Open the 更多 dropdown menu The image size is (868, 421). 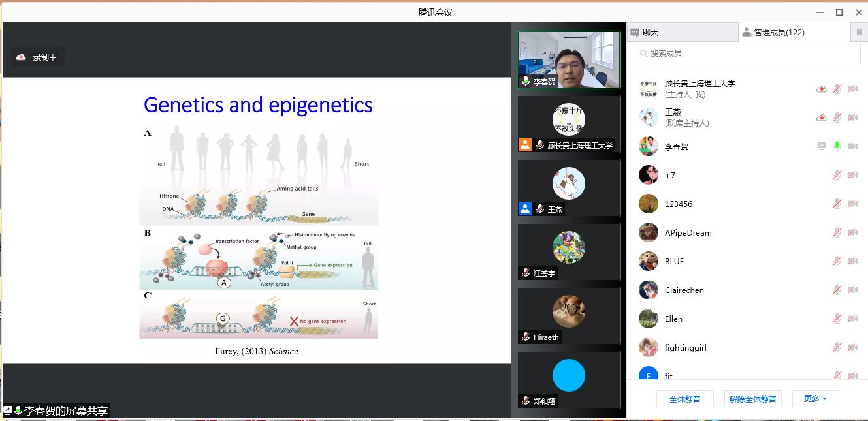815,399
